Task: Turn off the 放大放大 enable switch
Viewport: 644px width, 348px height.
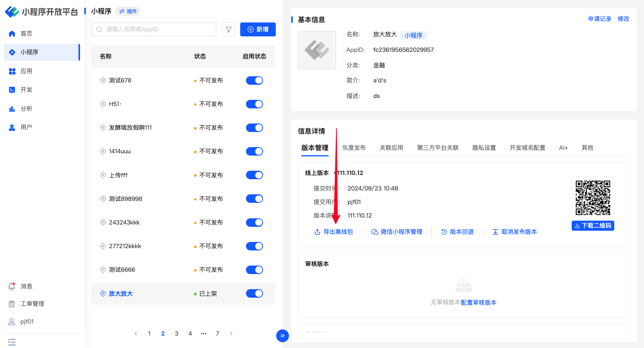Action: click(254, 293)
